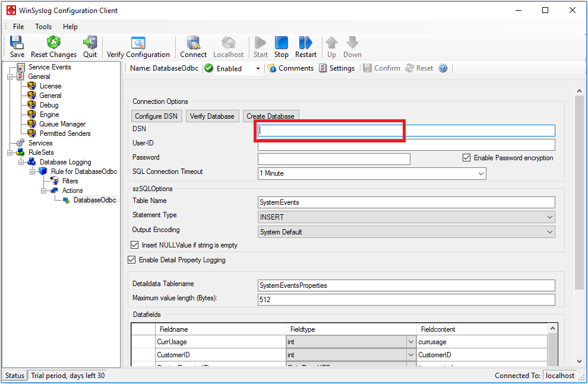Screen dimensions: 588x384
Task: Collapse Rule for DatabaseOdbc node
Action: 32,172
